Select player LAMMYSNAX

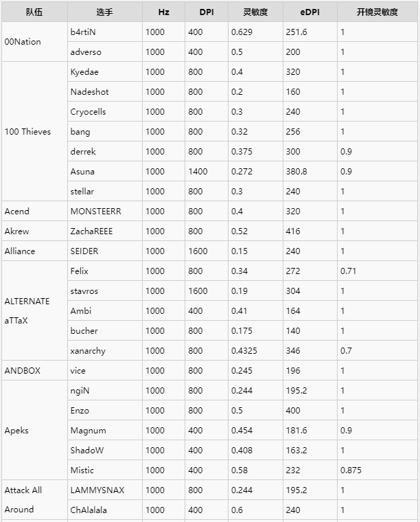pyautogui.click(x=97, y=490)
